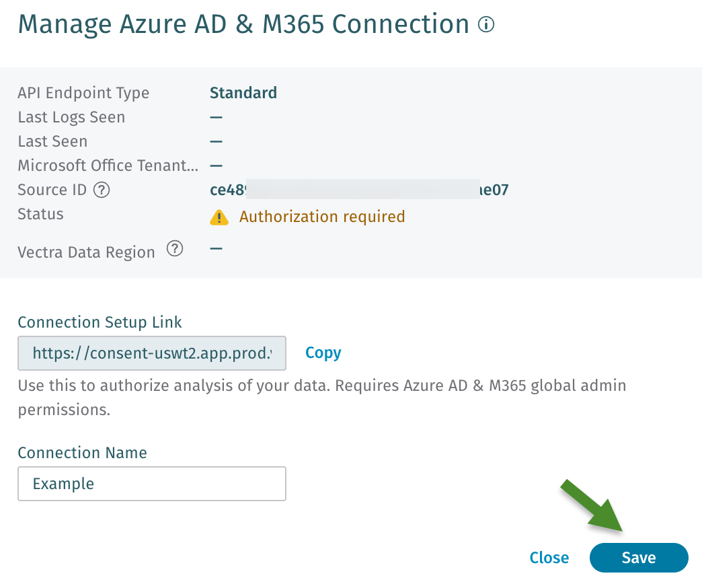Click the Connection Name field label

[x=82, y=453]
